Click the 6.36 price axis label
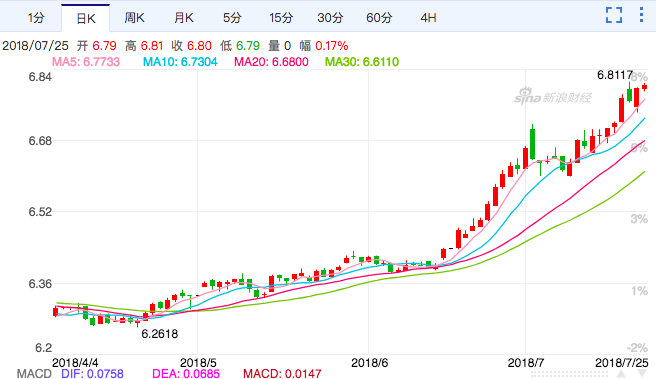The width and height of the screenshot is (656, 379). [40, 284]
